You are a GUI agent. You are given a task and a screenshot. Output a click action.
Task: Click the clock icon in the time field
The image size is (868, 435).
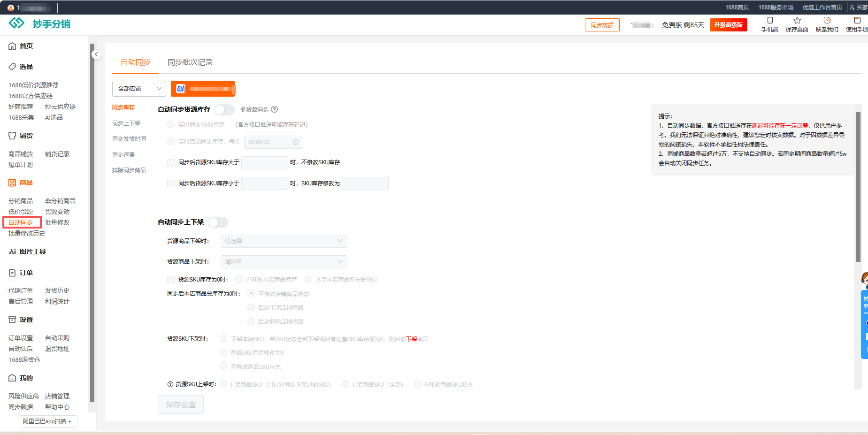pos(295,142)
